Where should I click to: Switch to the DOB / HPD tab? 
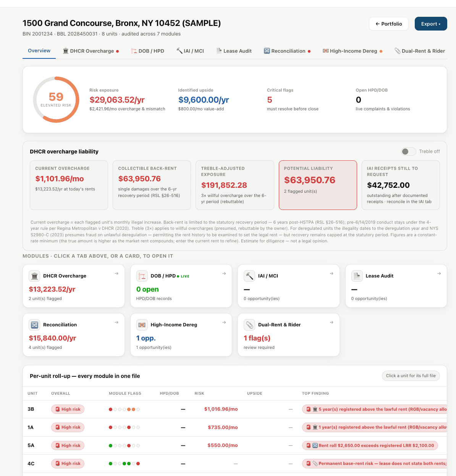point(147,51)
